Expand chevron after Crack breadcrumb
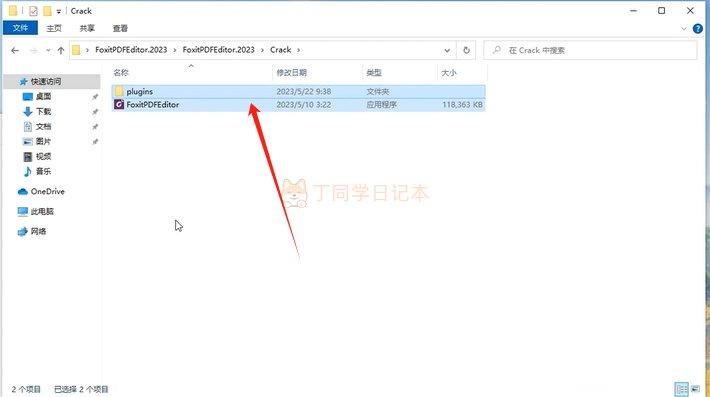Viewport: 710px width, 397px height. (x=298, y=50)
